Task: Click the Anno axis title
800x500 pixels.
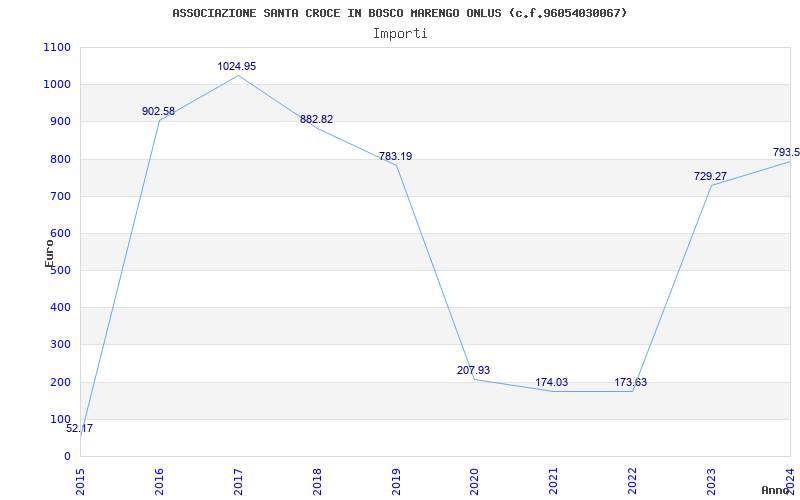Action: pyautogui.click(x=776, y=490)
